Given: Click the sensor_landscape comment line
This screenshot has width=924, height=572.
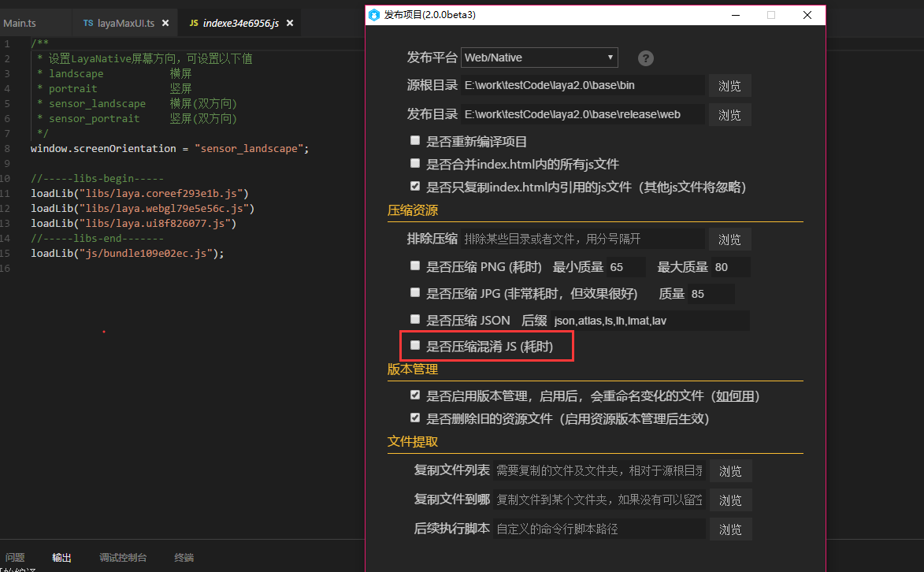Looking at the screenshot, I should point(137,104).
